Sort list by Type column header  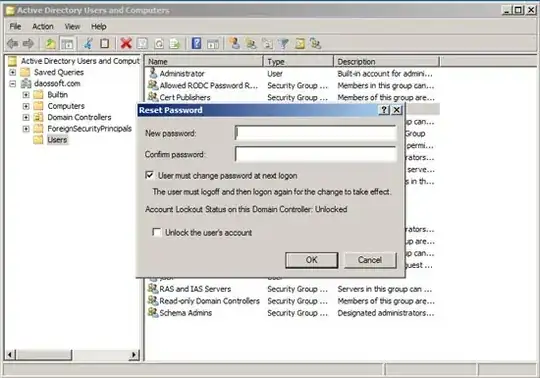click(299, 62)
